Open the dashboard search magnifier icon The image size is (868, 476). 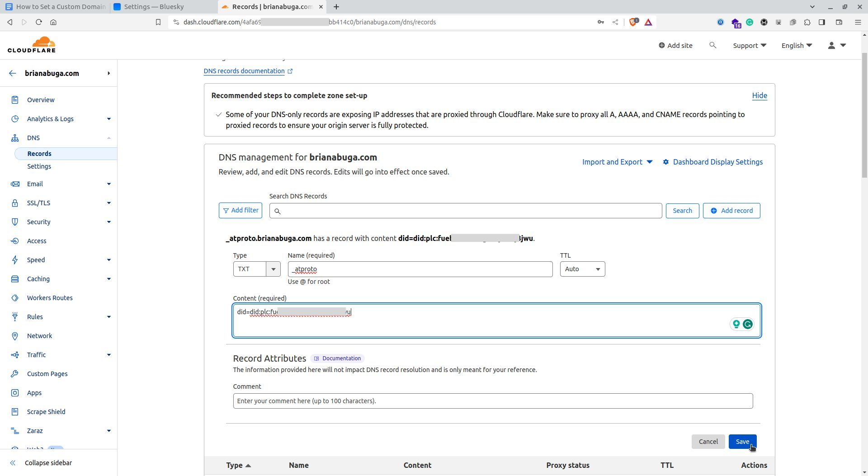(x=712, y=45)
